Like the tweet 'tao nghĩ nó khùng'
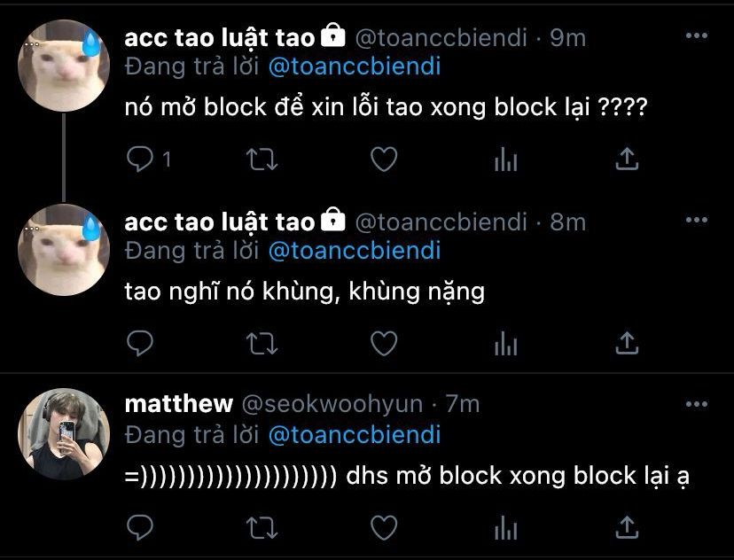 click(x=385, y=343)
